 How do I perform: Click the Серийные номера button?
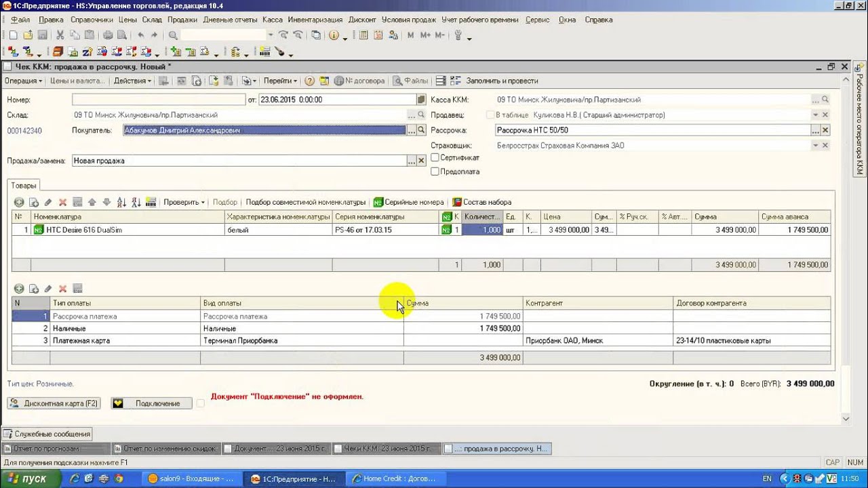[408, 202]
